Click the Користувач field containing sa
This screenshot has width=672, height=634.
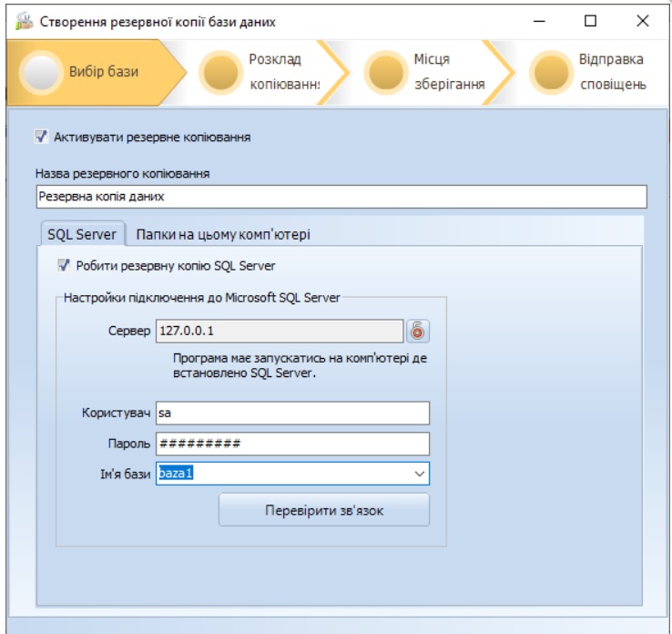pyautogui.click(x=292, y=413)
